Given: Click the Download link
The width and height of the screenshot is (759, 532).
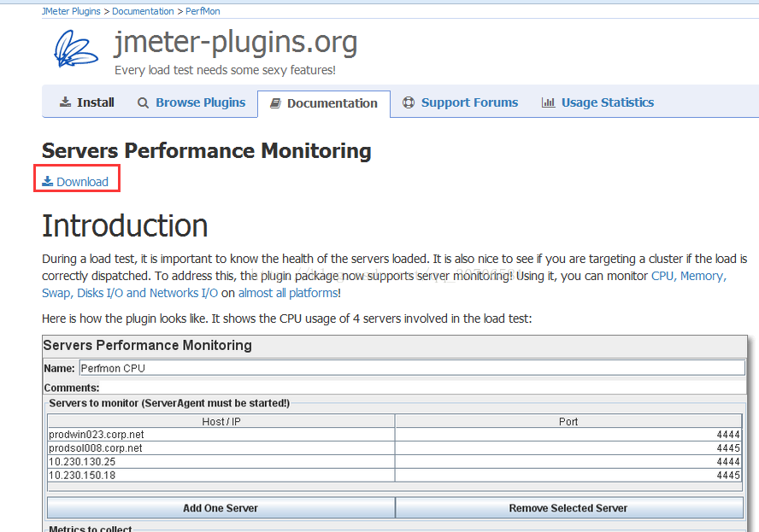Looking at the screenshot, I should coord(82,182).
